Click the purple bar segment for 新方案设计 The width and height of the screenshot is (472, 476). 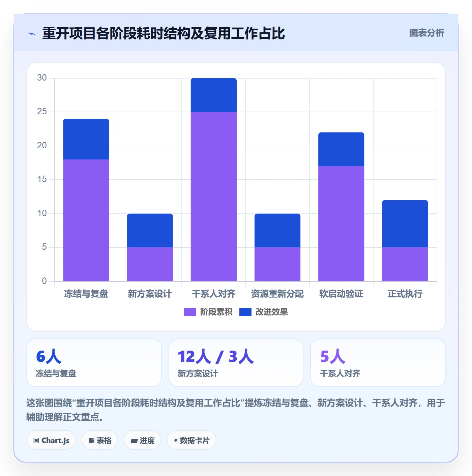coord(150,264)
